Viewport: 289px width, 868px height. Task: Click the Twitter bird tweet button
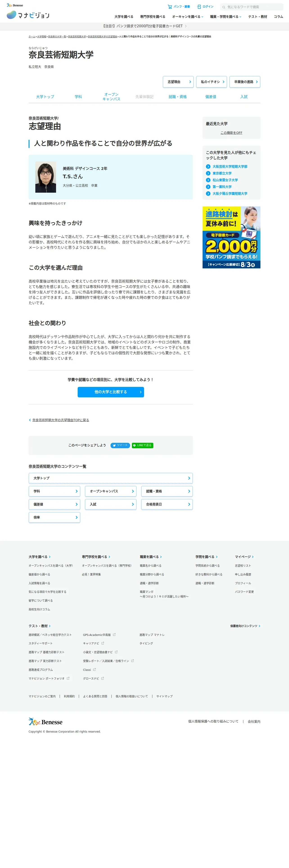(x=120, y=445)
